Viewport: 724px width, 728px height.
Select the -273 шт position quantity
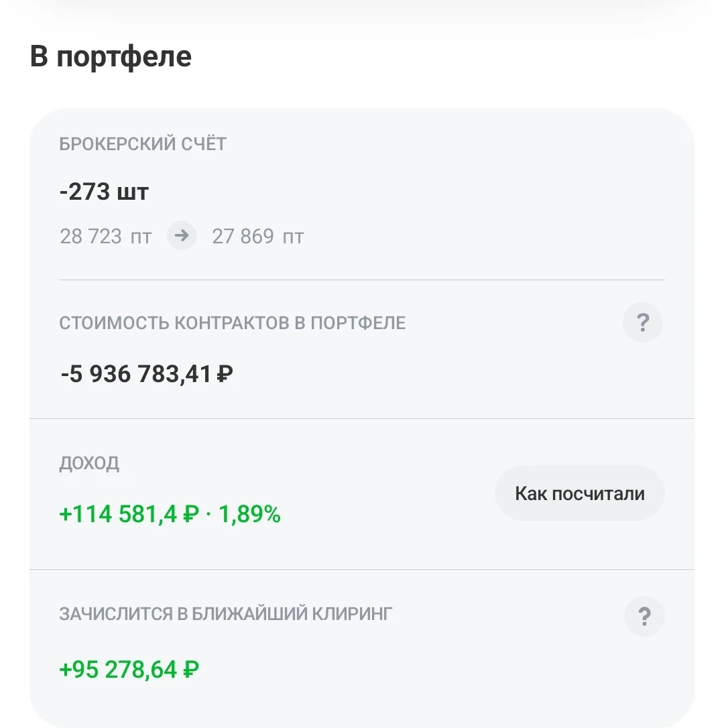point(104,191)
